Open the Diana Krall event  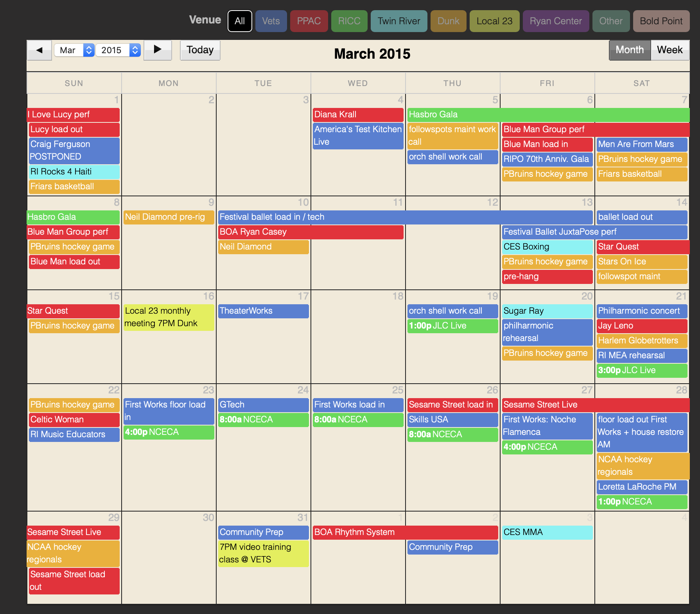click(x=358, y=115)
